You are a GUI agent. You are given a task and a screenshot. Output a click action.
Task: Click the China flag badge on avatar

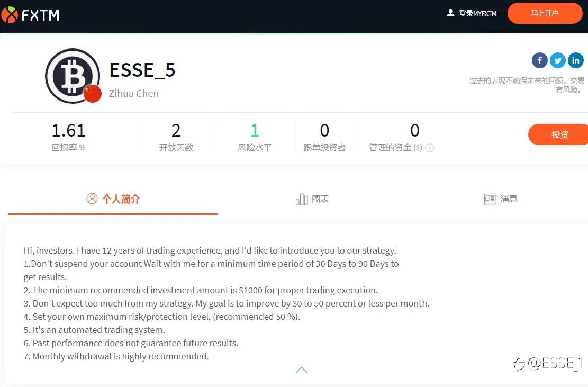point(92,94)
